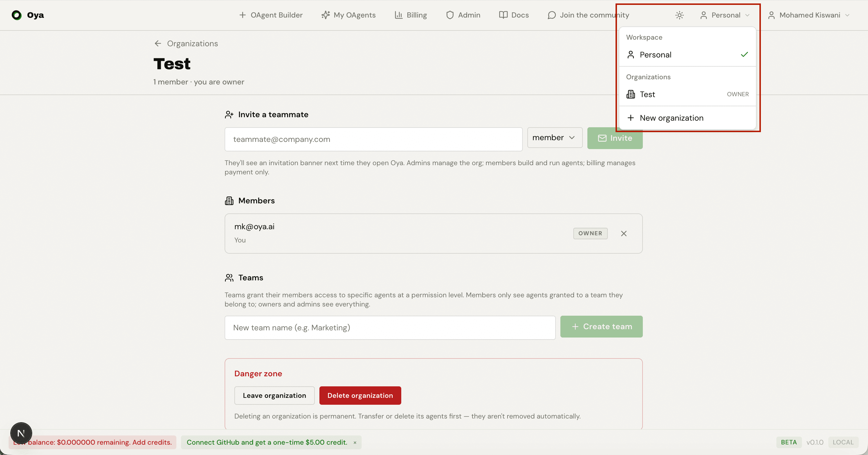The width and height of the screenshot is (868, 455).
Task: Click the v0.1.0 version label
Action: (815, 442)
